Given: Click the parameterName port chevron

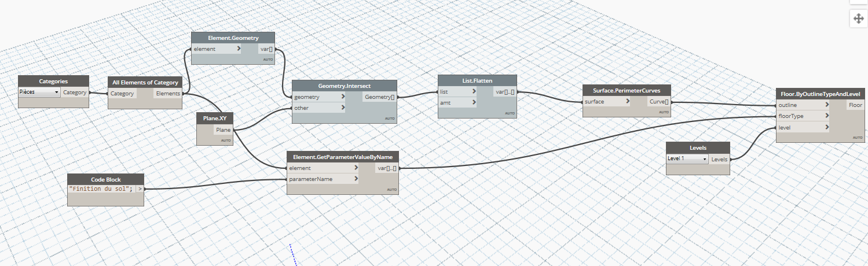Looking at the screenshot, I should point(354,179).
